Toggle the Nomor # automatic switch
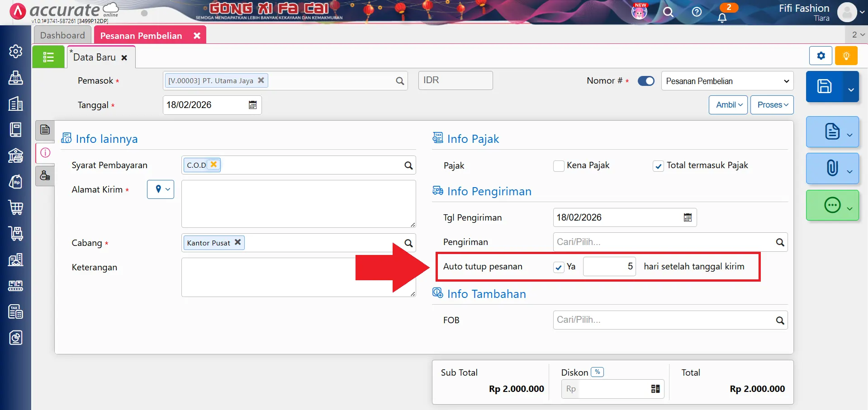Screen dimensions: 868x410 pyautogui.click(x=646, y=81)
